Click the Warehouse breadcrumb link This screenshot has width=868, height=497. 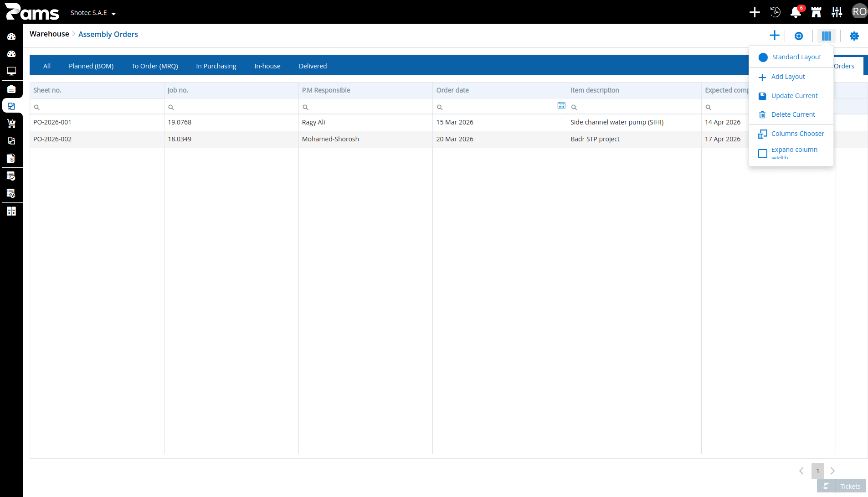pos(49,34)
